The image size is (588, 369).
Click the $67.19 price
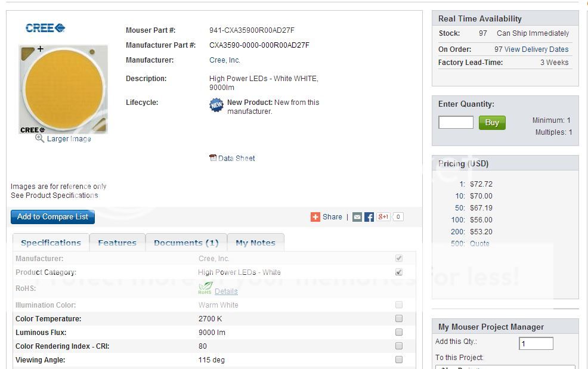coord(481,208)
